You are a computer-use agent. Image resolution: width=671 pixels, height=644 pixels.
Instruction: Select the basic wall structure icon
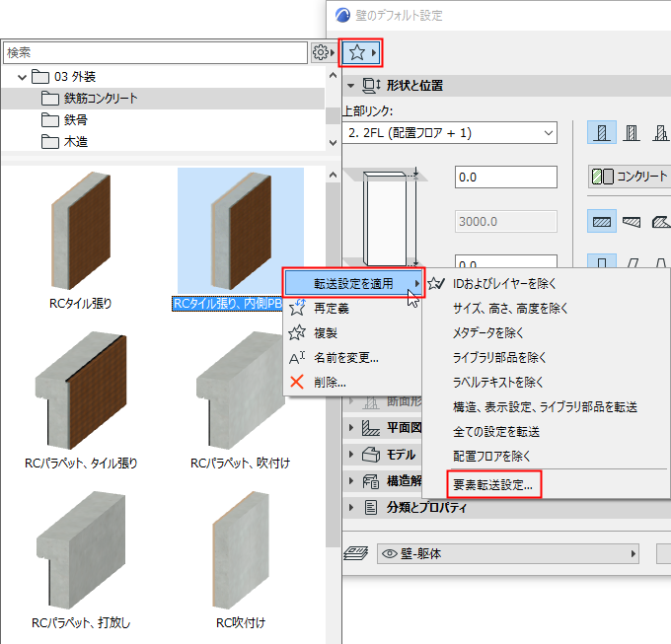(x=601, y=132)
